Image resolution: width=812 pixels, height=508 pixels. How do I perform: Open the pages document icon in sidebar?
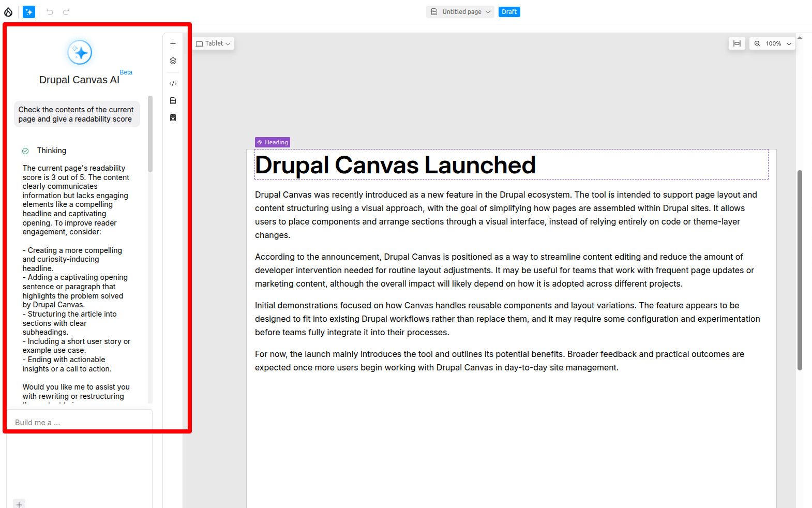(173, 101)
